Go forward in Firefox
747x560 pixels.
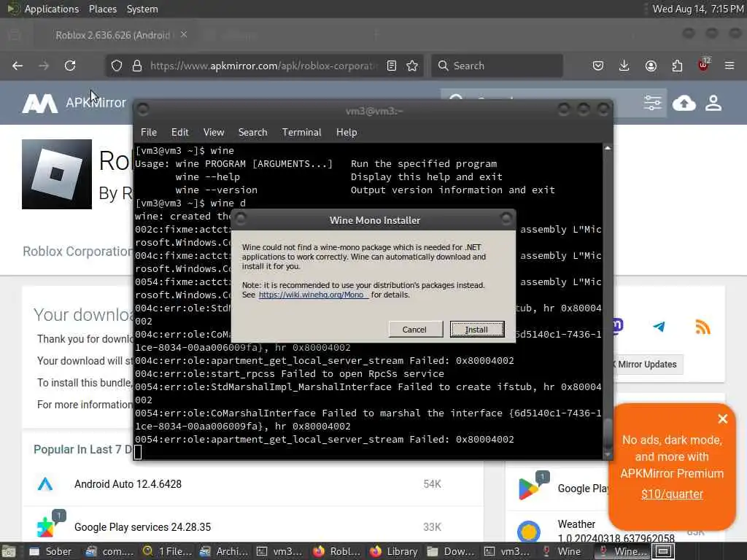coord(44,66)
